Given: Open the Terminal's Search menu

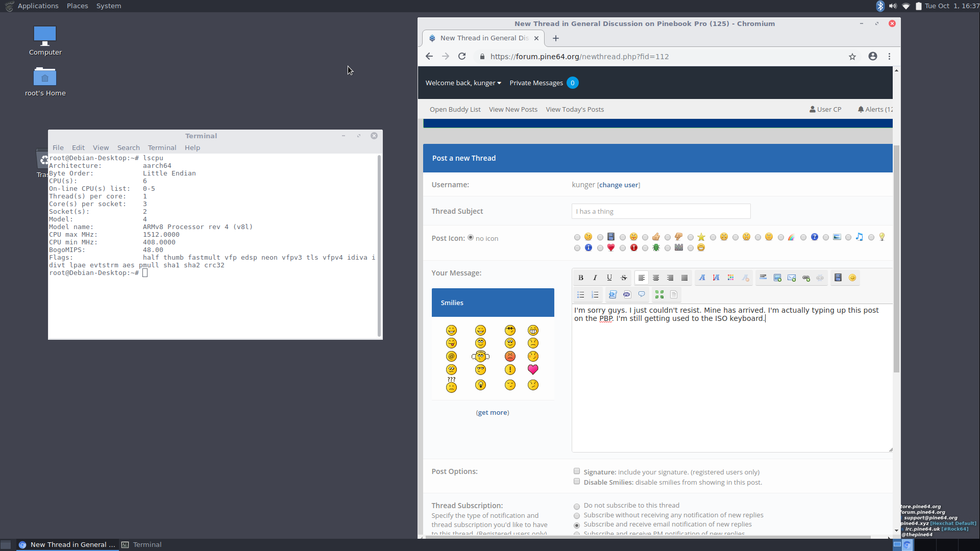Looking at the screenshot, I should tap(128, 147).
